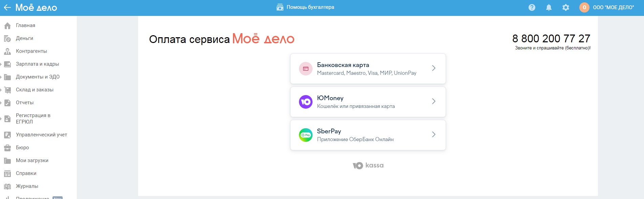Click the Главная home icon
Viewport: 644px width, 199px height.
click(x=7, y=26)
